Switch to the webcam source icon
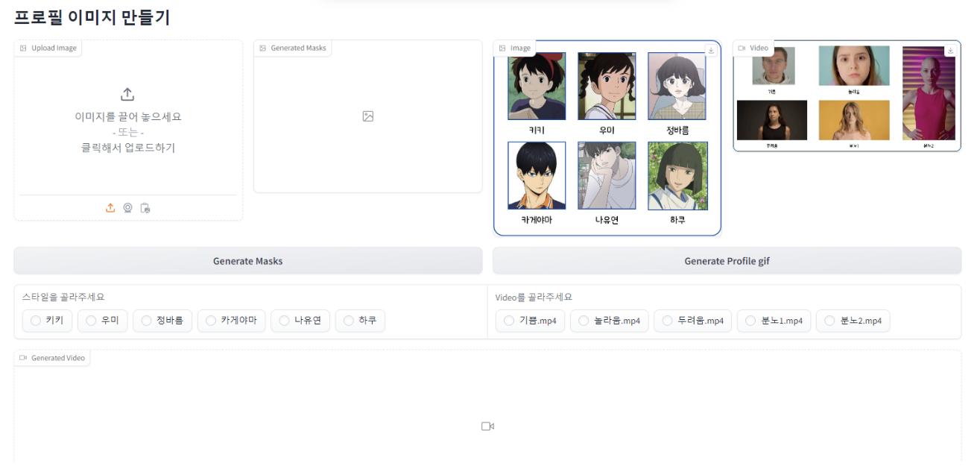Image resolution: width=980 pixels, height=475 pixels. tap(128, 208)
